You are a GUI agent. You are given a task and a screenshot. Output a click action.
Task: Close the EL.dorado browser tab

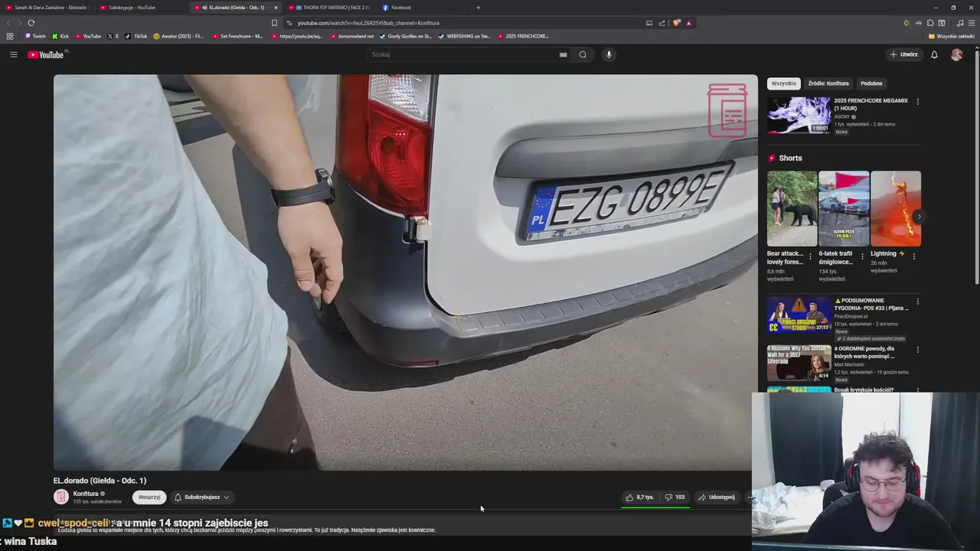pyautogui.click(x=276, y=8)
